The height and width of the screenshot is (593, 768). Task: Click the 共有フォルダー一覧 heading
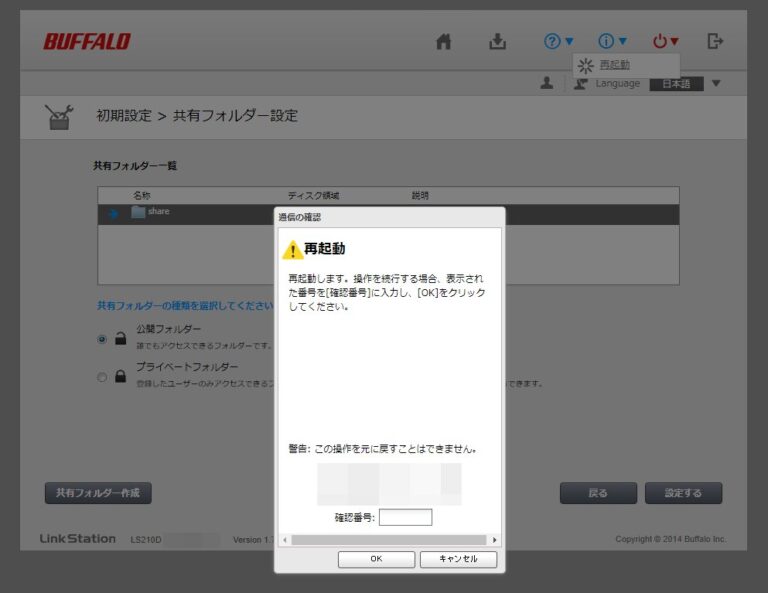[135, 166]
